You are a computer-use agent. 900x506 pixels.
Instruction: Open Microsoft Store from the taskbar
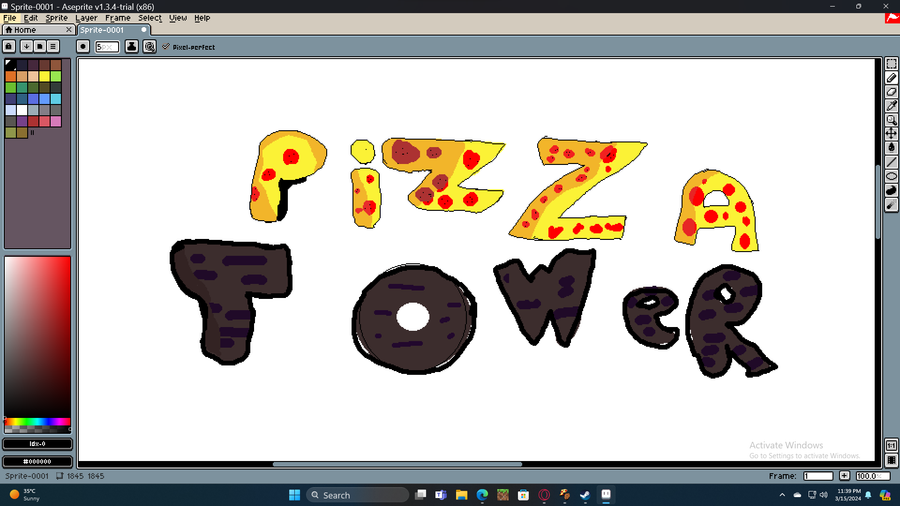coord(523,495)
